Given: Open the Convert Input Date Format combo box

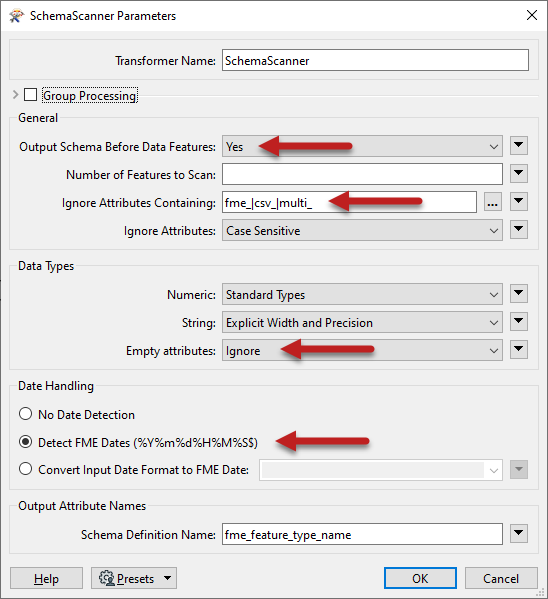Looking at the screenshot, I should [x=381, y=470].
